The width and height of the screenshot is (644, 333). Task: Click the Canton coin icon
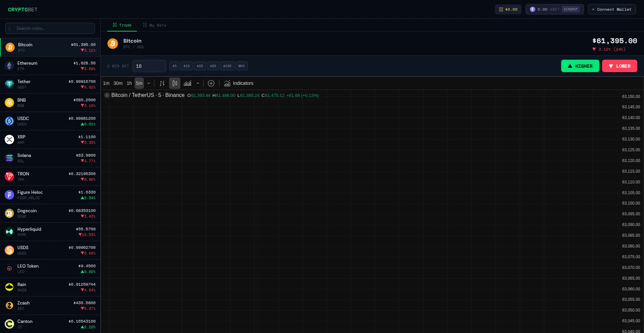(9, 324)
